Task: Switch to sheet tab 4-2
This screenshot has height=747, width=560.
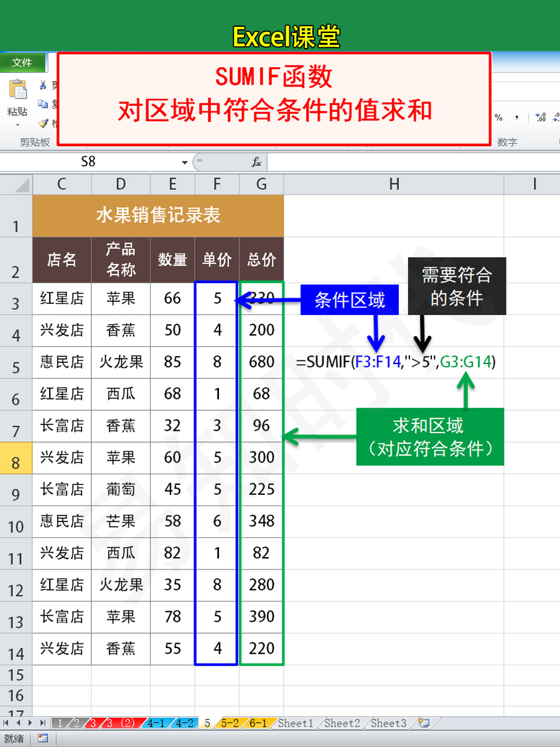Action: click(184, 723)
